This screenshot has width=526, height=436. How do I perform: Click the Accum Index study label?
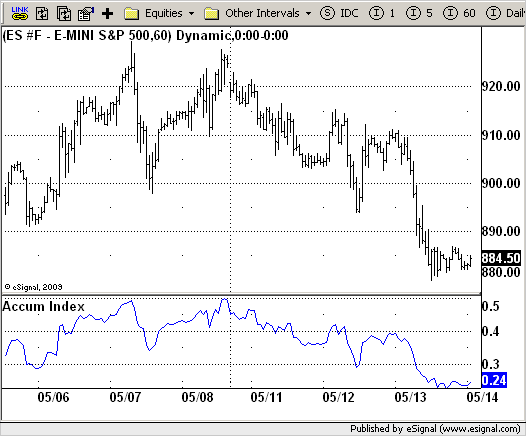[43, 306]
